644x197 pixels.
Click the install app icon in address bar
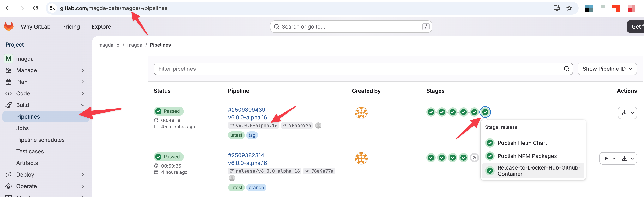pos(557,8)
